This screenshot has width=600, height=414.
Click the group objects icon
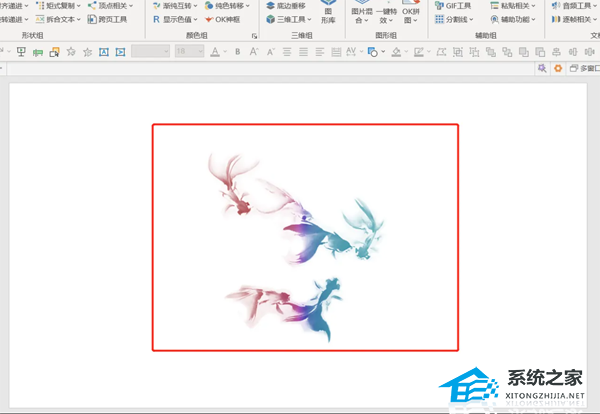(458, 52)
